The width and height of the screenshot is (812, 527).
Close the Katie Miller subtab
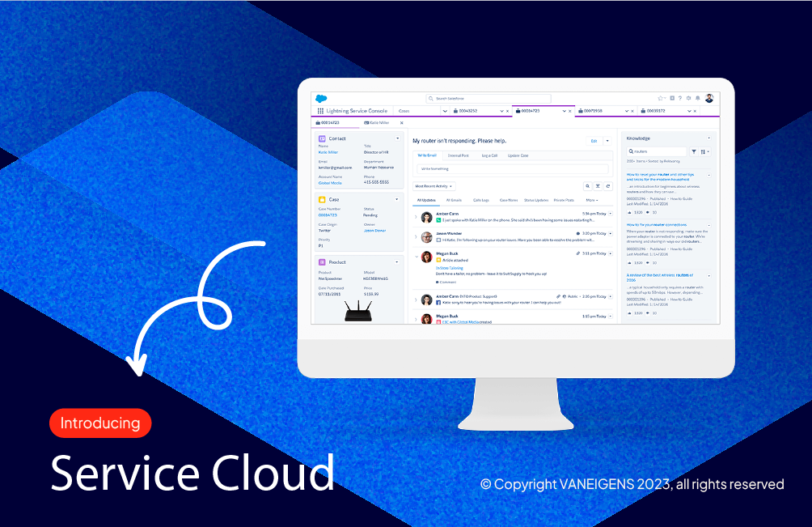(401, 123)
